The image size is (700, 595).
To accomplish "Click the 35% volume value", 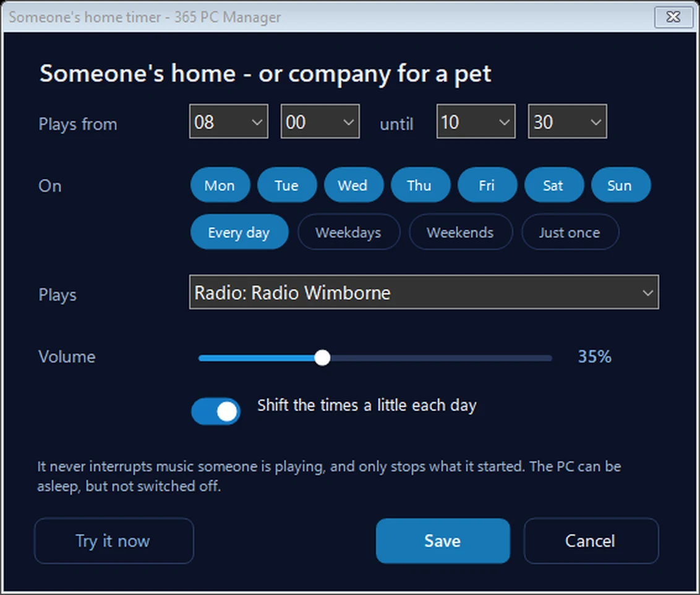I will tap(595, 356).
